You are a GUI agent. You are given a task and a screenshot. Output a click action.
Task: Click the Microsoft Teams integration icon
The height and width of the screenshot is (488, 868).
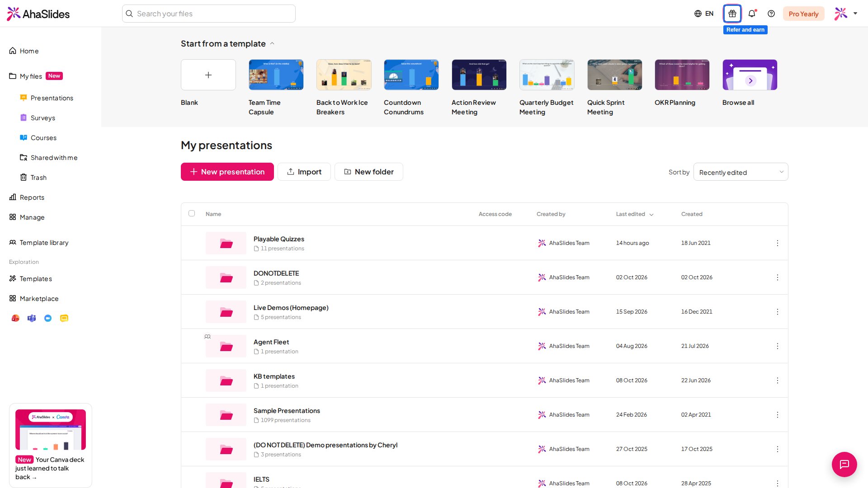click(x=32, y=318)
